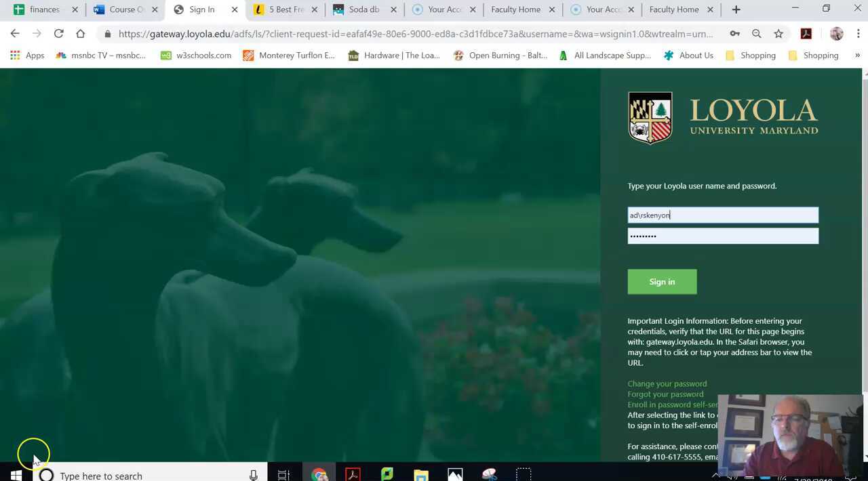This screenshot has height=481, width=868.
Task: Close the Sign In tab
Action: point(235,9)
